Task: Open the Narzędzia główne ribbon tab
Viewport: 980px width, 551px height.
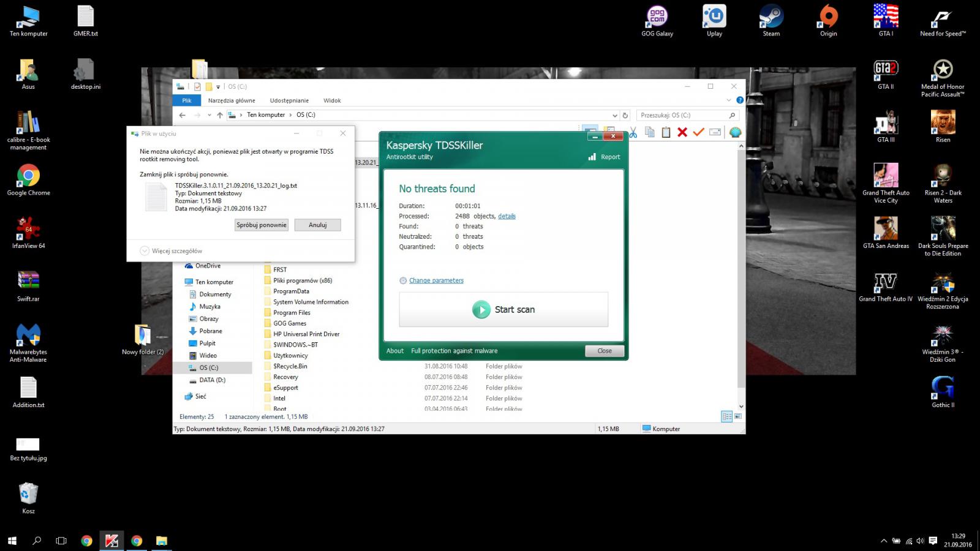Action: (232, 100)
